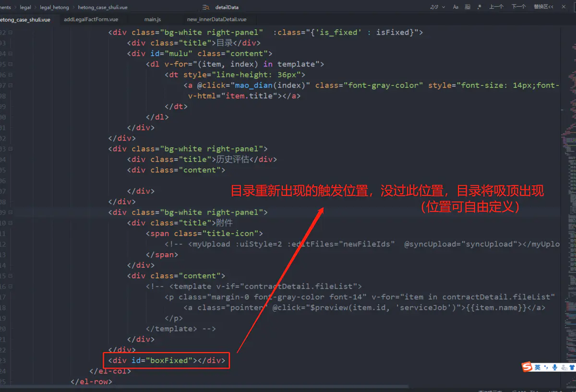Start voice input via the microphone icon

[554, 367]
